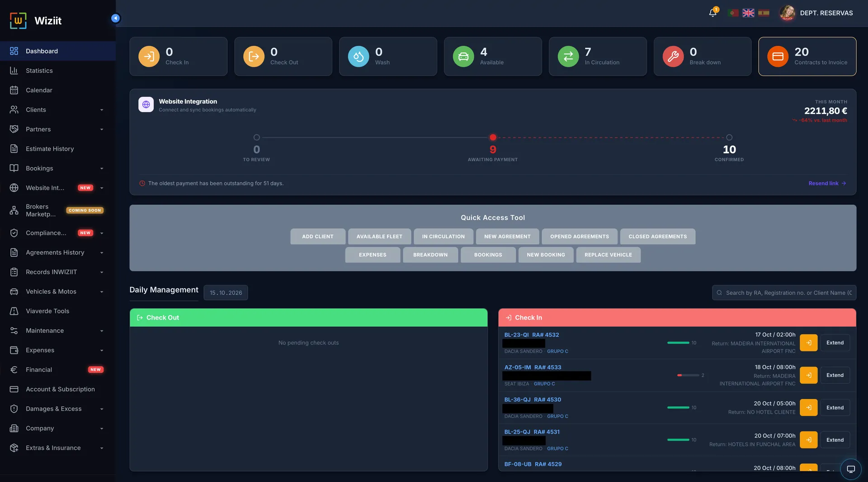Viewport: 868px width, 482px height.
Task: Click the Check Out card icon
Action: [254, 57]
